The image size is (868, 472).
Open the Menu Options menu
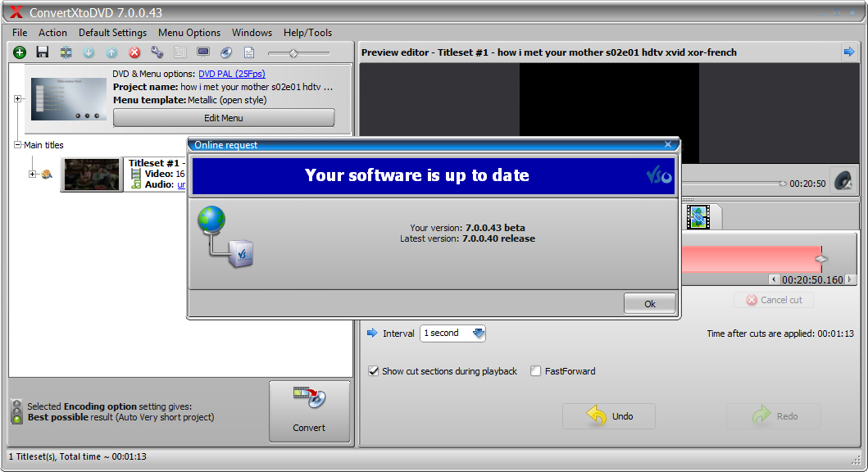189,33
